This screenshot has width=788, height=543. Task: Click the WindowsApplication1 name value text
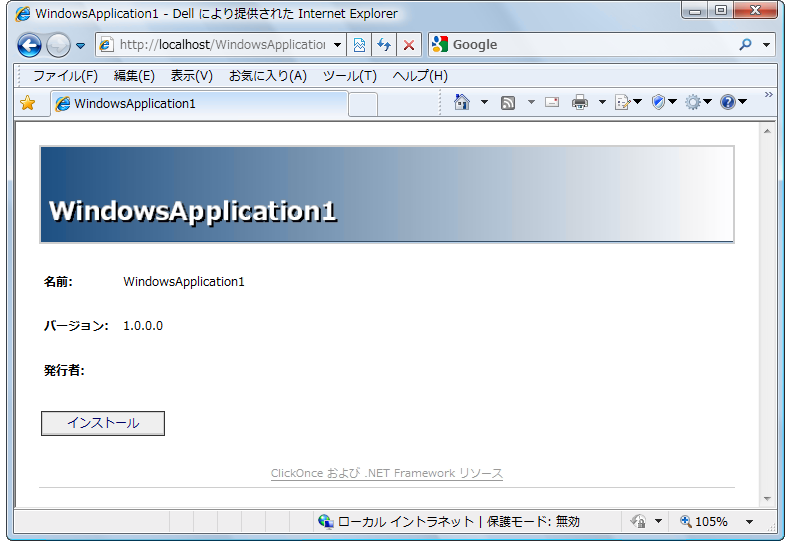coord(184,282)
